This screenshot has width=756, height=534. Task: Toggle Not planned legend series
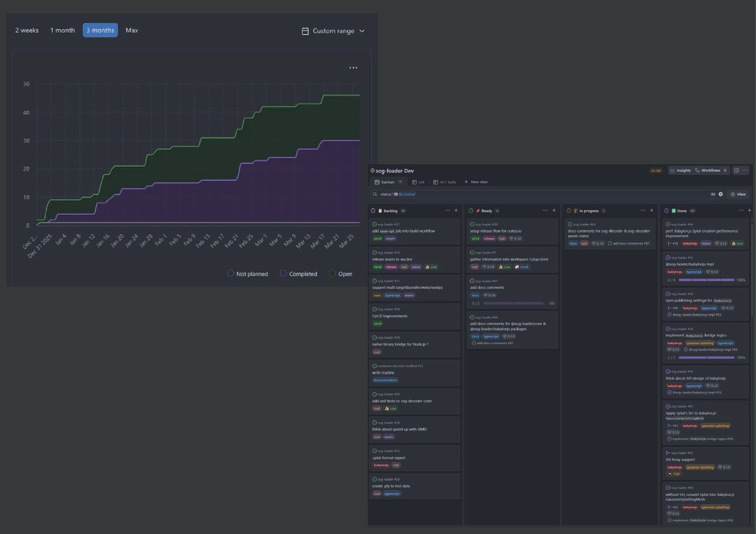pos(231,274)
